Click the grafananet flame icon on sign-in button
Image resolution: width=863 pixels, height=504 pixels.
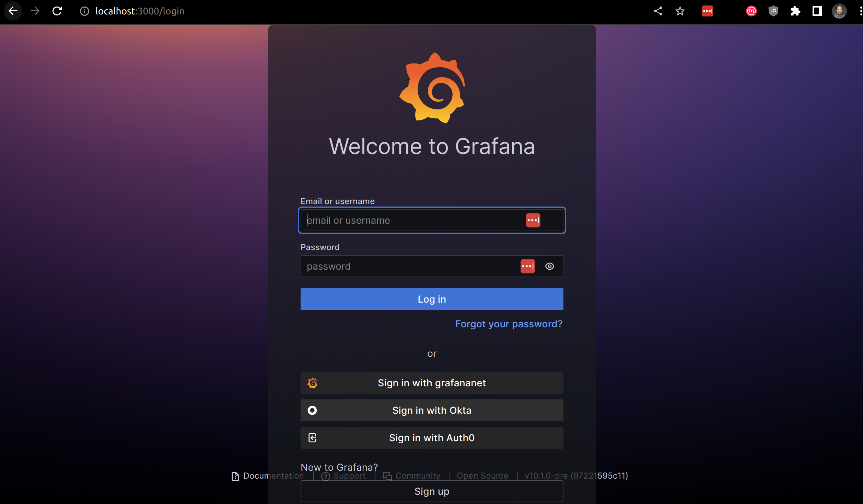click(x=313, y=383)
